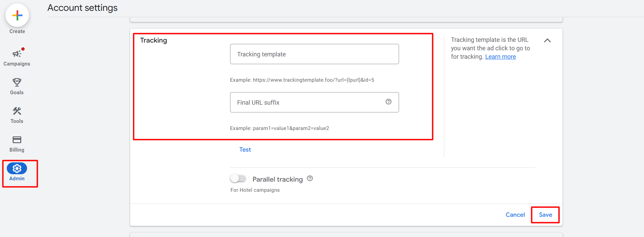The width and height of the screenshot is (644, 237).
Task: Open the Learn more link
Action: pyautogui.click(x=500, y=57)
